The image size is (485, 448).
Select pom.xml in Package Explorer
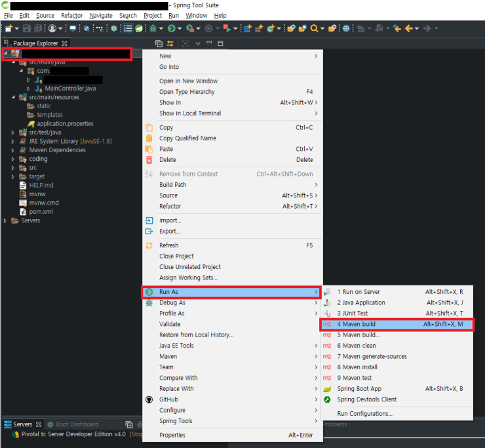(x=41, y=212)
